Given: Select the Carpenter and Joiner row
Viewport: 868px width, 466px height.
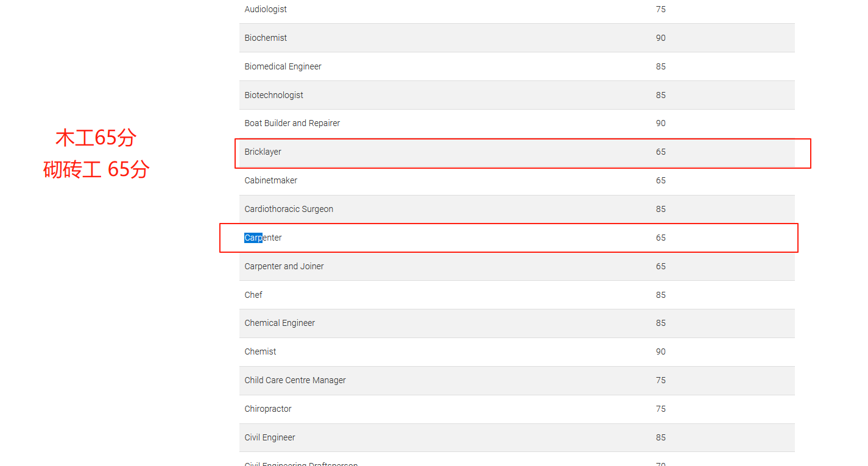Looking at the screenshot, I should coord(284,266).
